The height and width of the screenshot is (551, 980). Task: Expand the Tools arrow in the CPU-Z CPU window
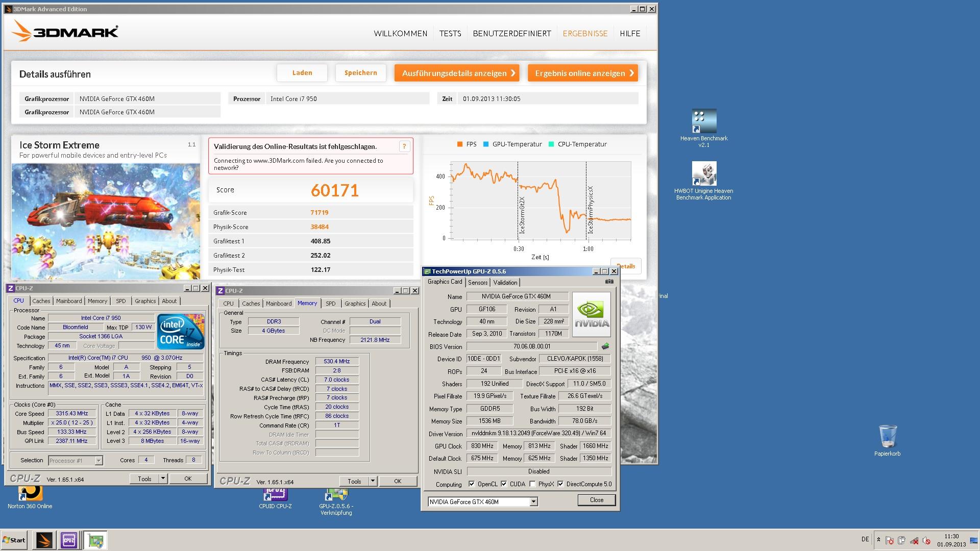[163, 479]
